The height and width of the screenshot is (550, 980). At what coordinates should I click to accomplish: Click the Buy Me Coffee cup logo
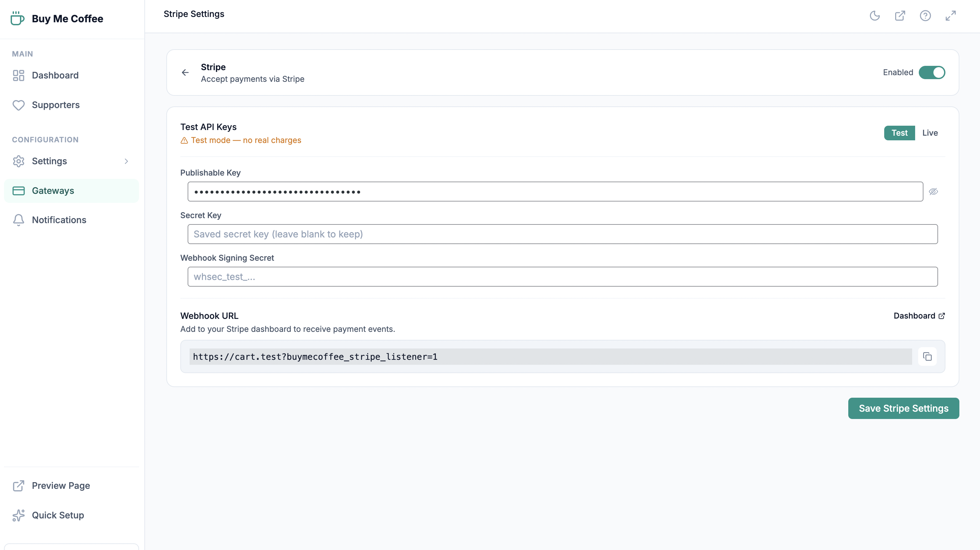click(18, 18)
